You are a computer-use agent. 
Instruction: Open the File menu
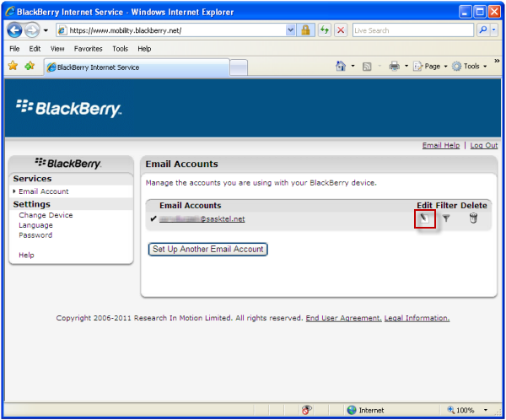tap(14, 49)
